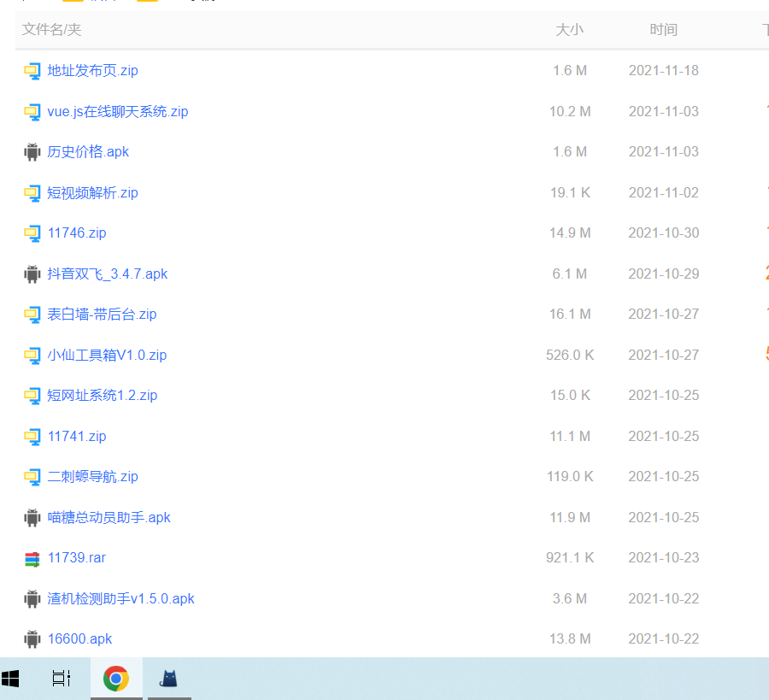Click the rar archive icon beside 11739.rar
769x700 pixels.
tap(32, 558)
